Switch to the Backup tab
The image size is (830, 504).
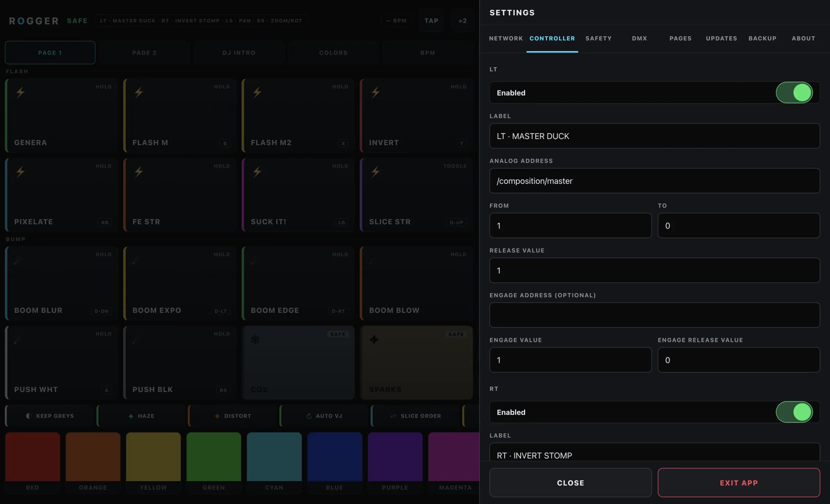pyautogui.click(x=763, y=38)
